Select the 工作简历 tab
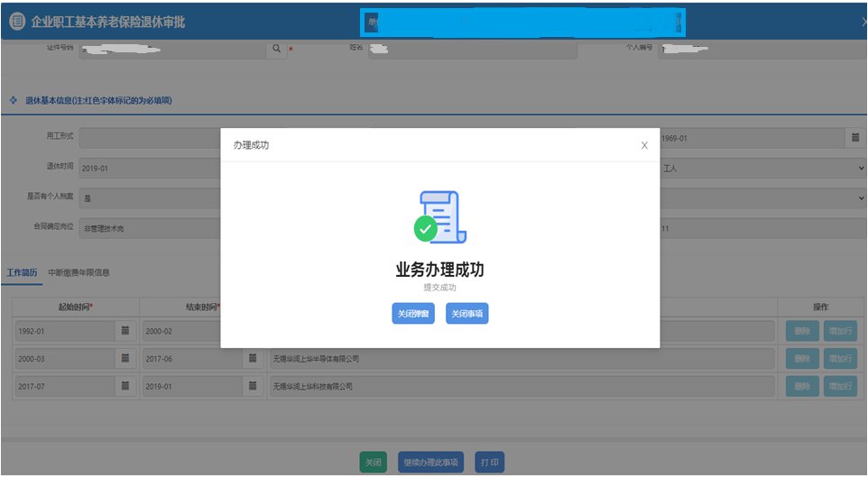This screenshot has height=487, width=868. click(x=22, y=273)
